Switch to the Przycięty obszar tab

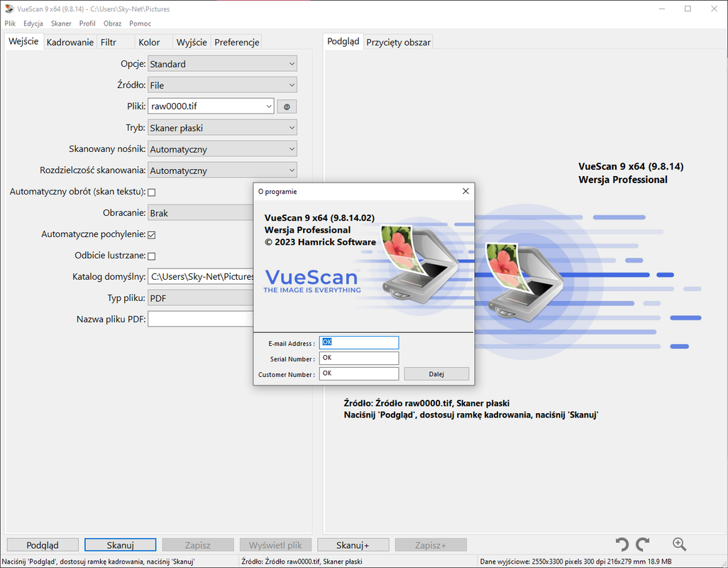click(x=398, y=42)
